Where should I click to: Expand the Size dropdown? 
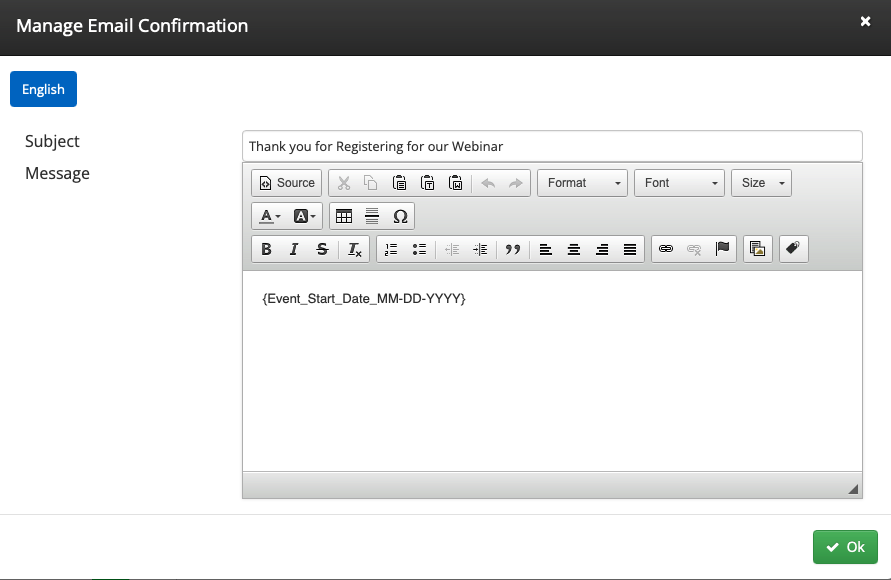tap(761, 183)
